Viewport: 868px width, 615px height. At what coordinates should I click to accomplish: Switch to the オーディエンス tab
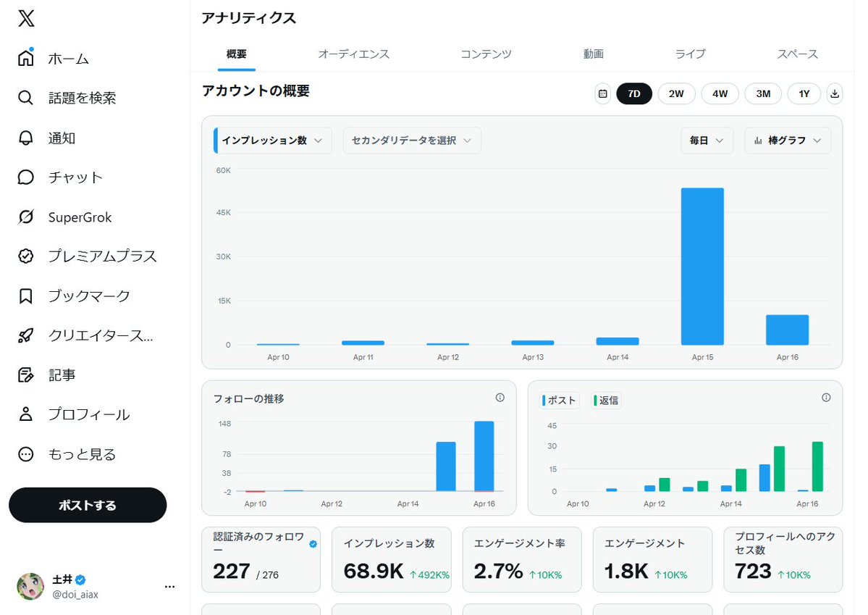coord(354,54)
